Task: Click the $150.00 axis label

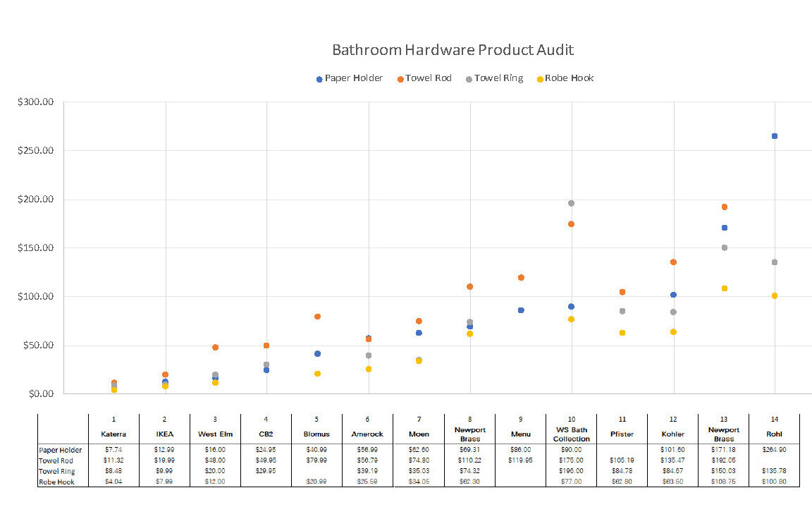Action: (x=36, y=248)
